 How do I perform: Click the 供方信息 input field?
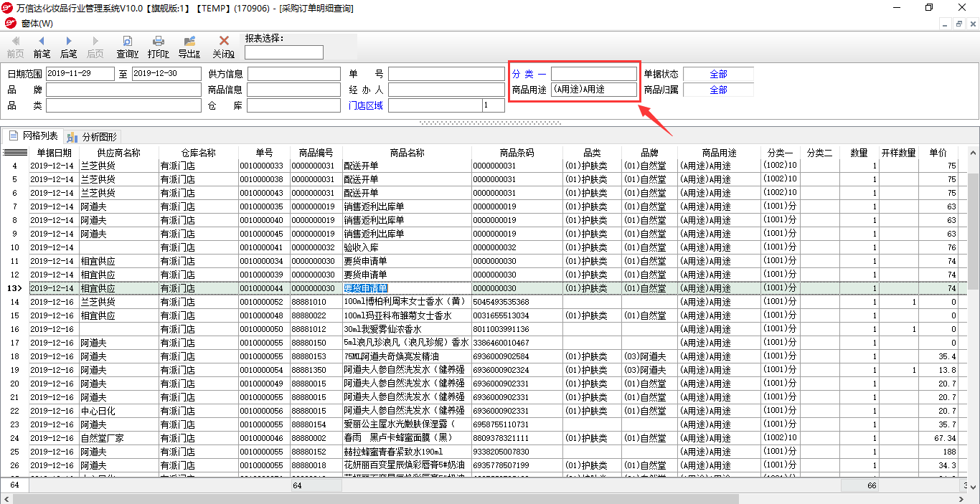(x=294, y=73)
